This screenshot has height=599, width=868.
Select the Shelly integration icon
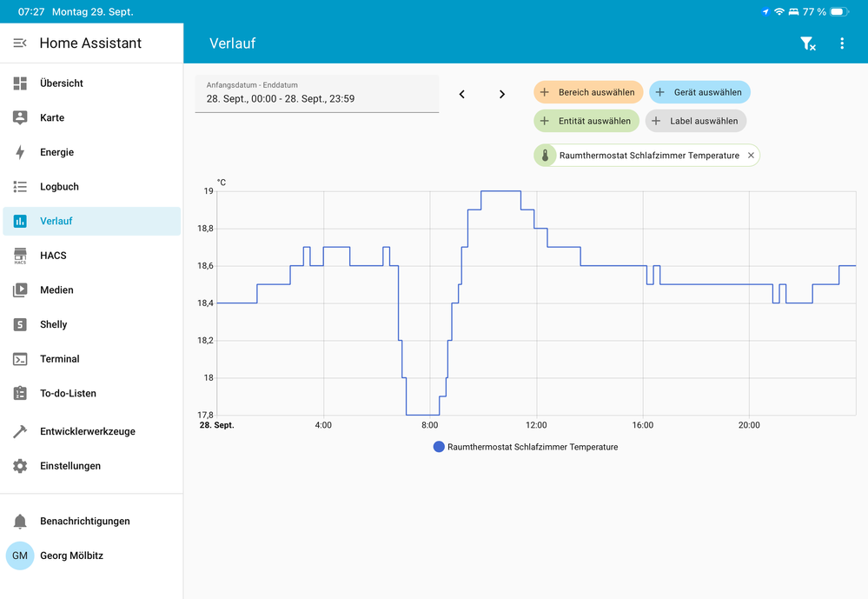point(20,324)
